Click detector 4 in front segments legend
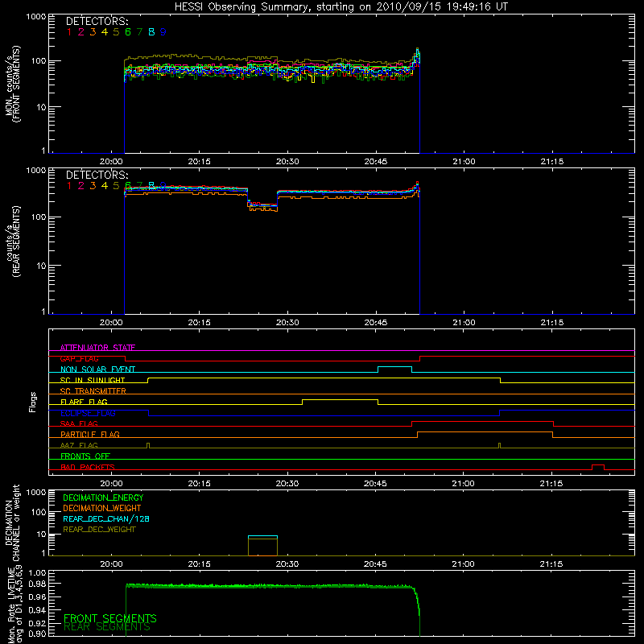This screenshot has width=644, height=644. click(x=105, y=32)
